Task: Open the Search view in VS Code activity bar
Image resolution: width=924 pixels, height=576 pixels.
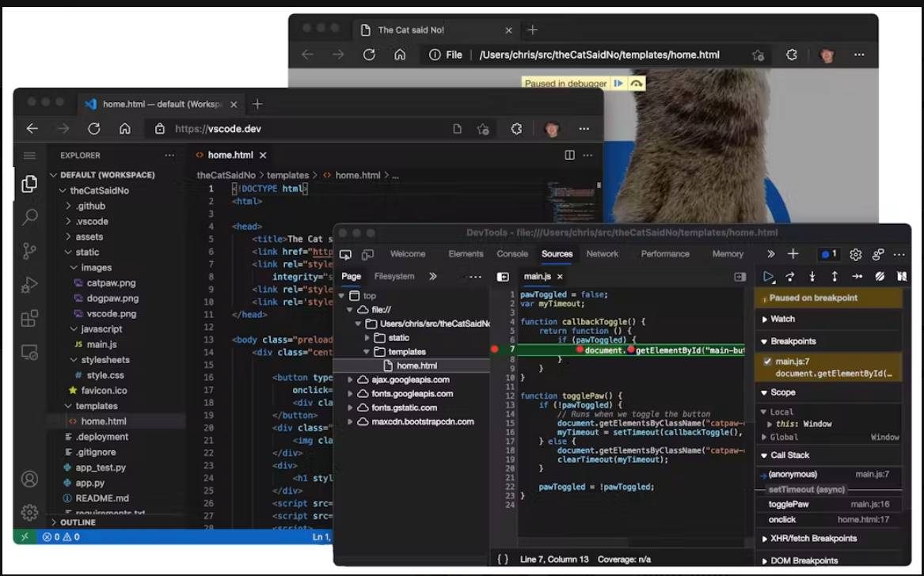Action: tap(29, 217)
